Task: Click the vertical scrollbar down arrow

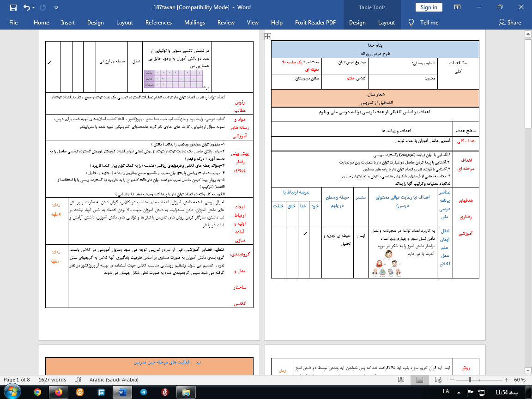Action: [x=528, y=370]
